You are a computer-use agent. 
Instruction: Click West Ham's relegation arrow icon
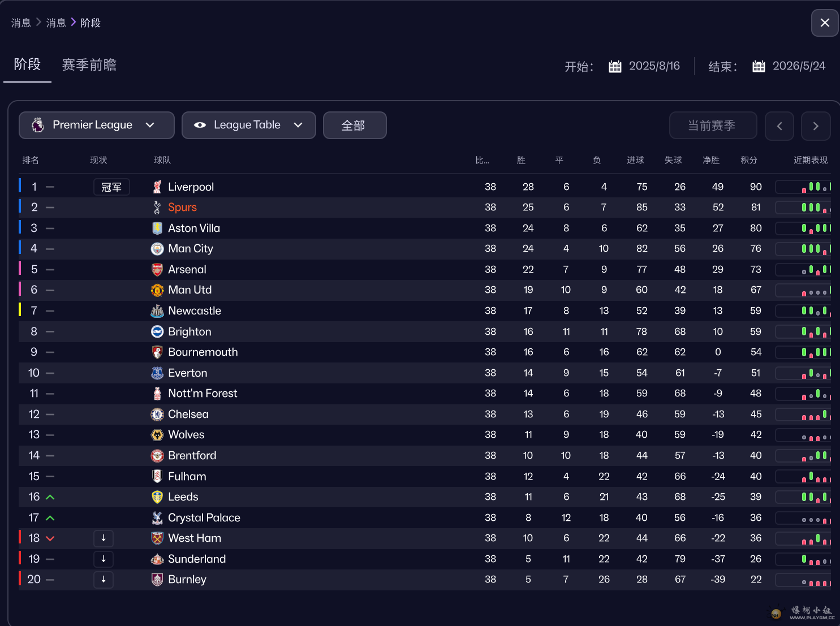[104, 538]
